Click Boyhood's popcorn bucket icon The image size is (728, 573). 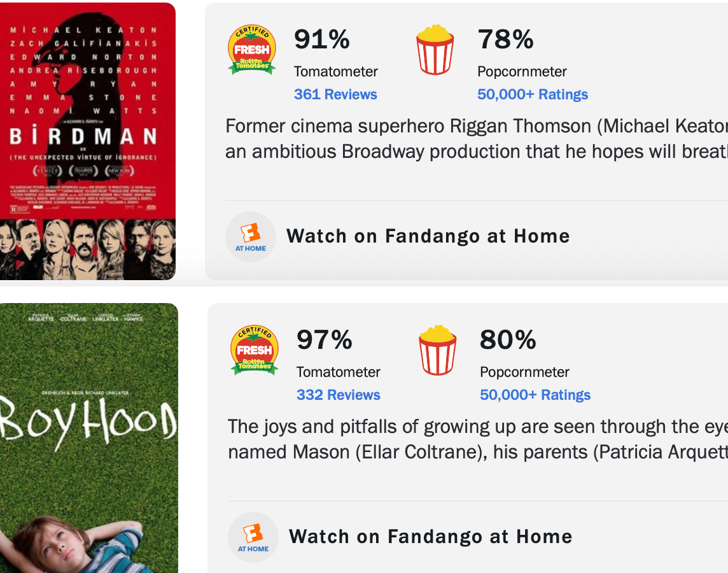pos(438,351)
